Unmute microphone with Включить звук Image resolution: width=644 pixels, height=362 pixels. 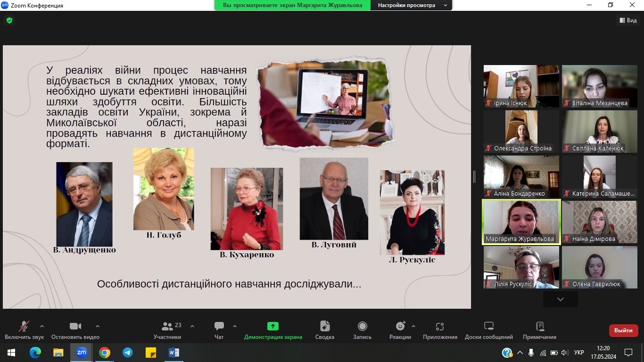(x=24, y=330)
